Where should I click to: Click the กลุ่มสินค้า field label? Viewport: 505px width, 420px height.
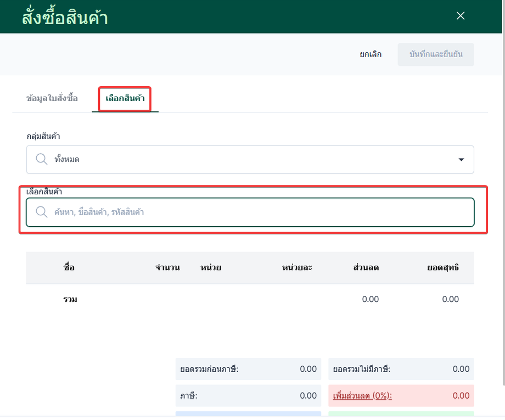pos(43,136)
